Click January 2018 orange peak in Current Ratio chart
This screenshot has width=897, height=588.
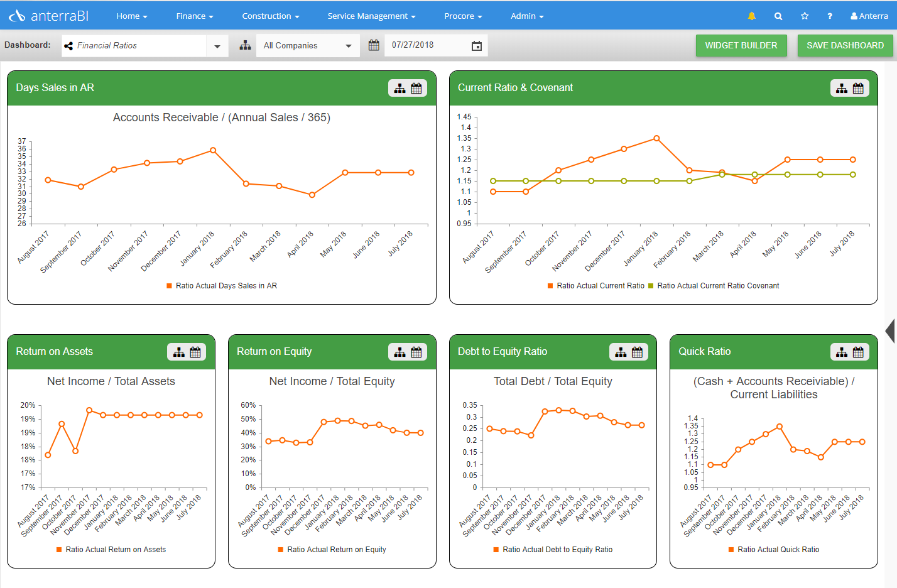point(656,138)
